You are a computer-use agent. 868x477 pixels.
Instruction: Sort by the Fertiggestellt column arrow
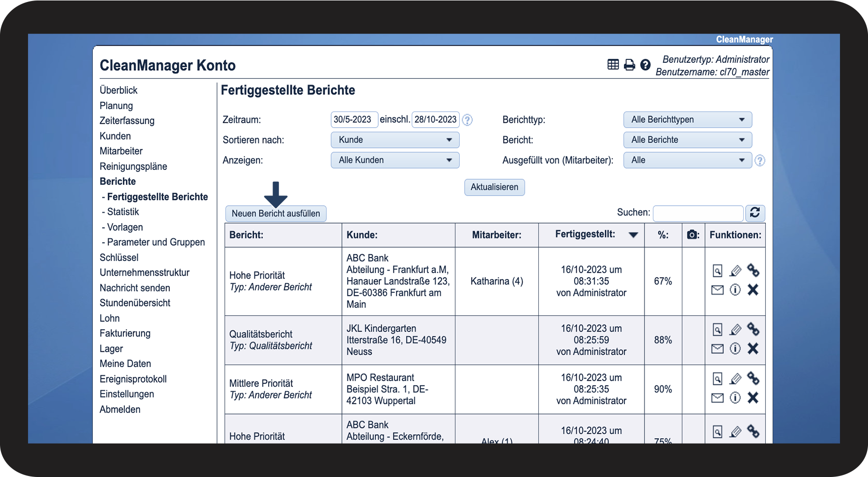pyautogui.click(x=634, y=235)
